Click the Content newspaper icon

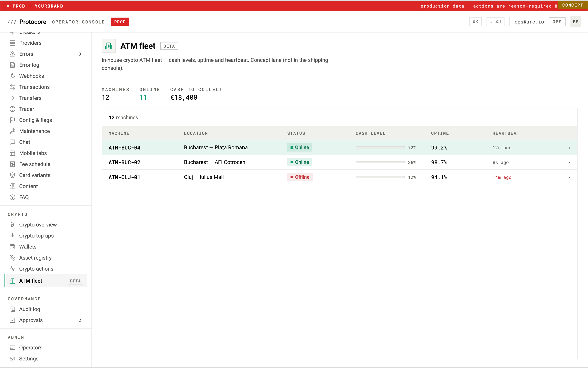(12, 186)
